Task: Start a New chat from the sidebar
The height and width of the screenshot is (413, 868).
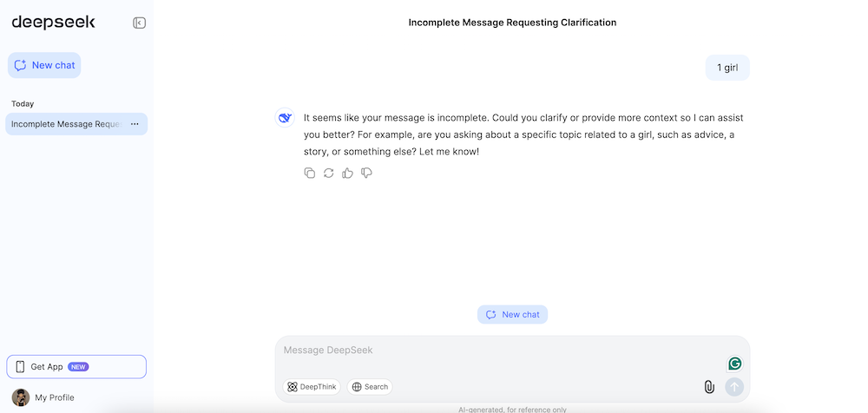Action: 44,65
